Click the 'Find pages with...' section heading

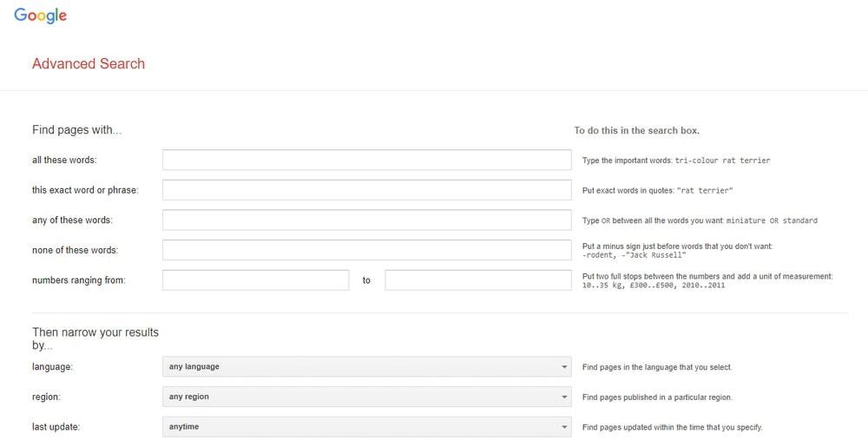77,130
